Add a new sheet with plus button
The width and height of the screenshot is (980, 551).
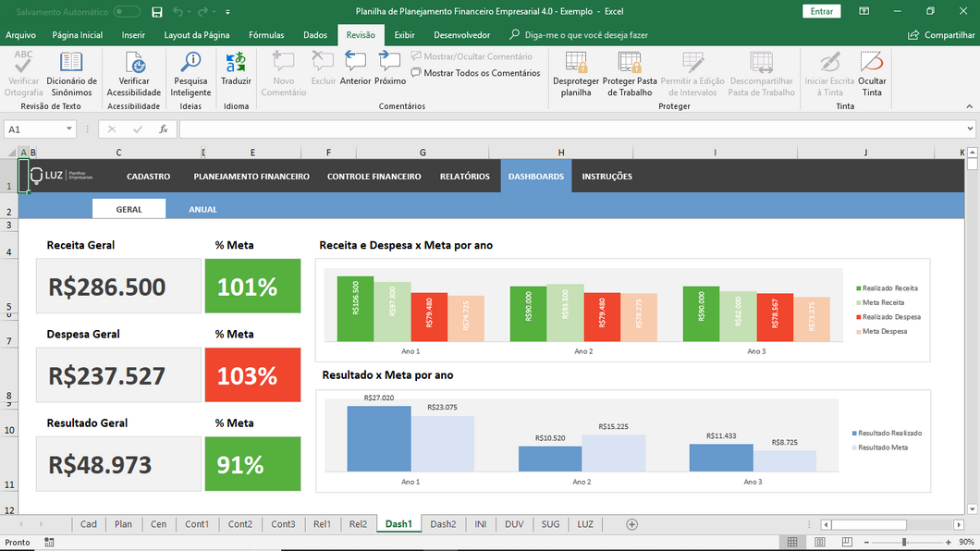[631, 524]
